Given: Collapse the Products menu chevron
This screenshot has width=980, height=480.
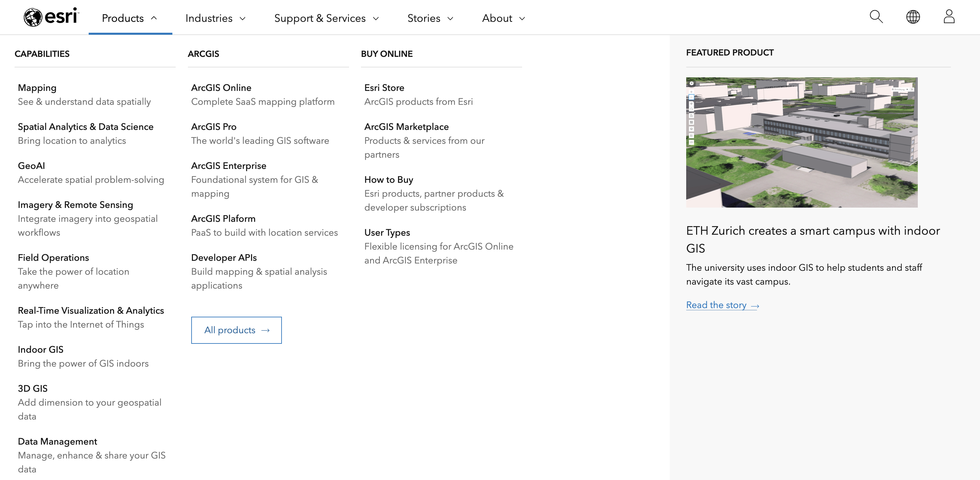Looking at the screenshot, I should pyautogui.click(x=154, y=18).
